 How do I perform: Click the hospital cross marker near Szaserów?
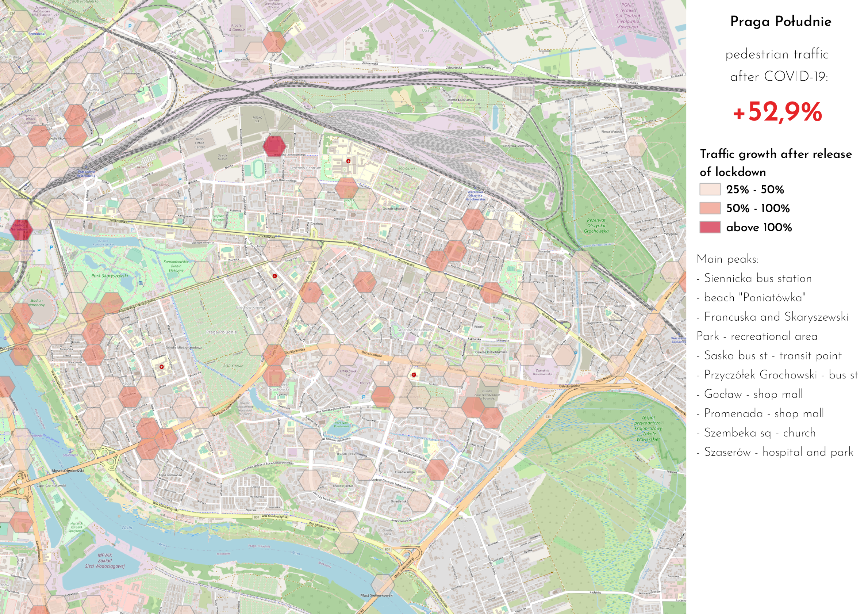348,161
